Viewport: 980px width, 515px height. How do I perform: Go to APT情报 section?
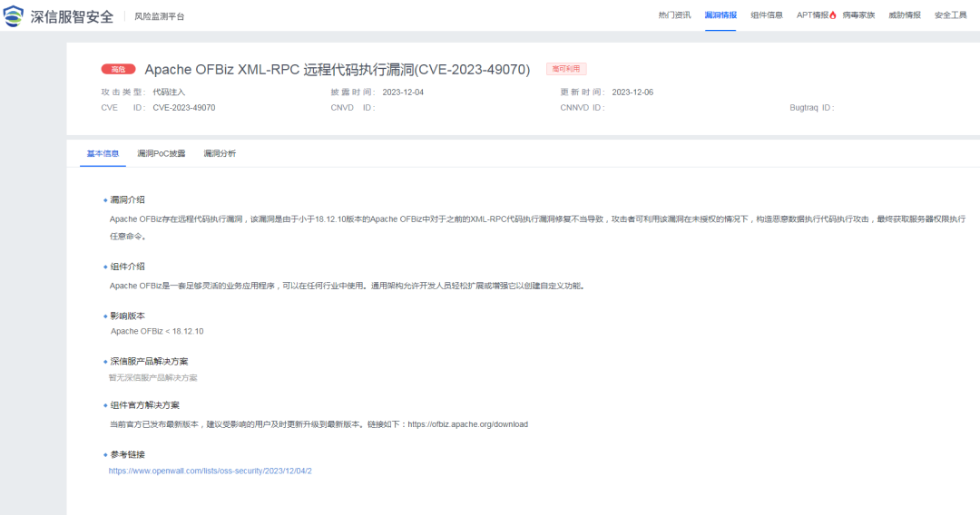tap(812, 15)
